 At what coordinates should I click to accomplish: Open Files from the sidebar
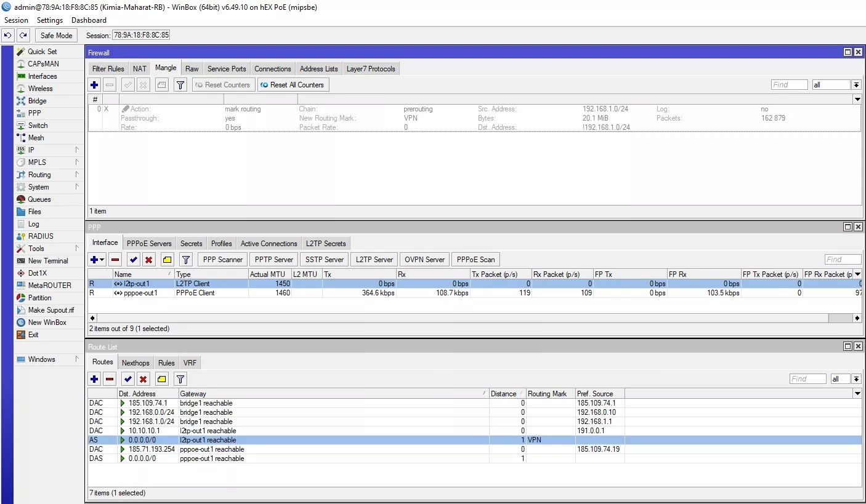point(34,212)
